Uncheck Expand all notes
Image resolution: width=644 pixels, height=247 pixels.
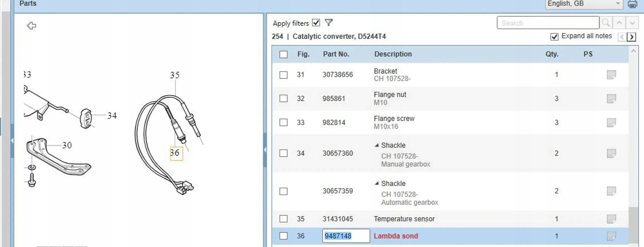point(554,37)
